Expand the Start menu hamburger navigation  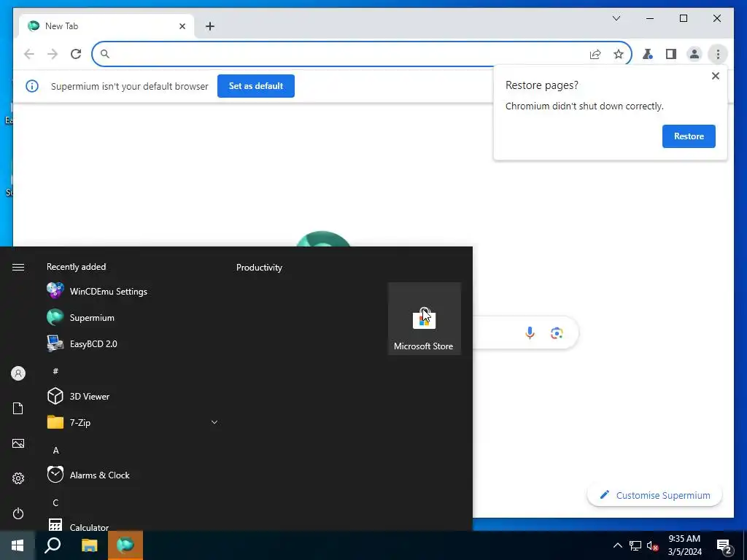18,267
